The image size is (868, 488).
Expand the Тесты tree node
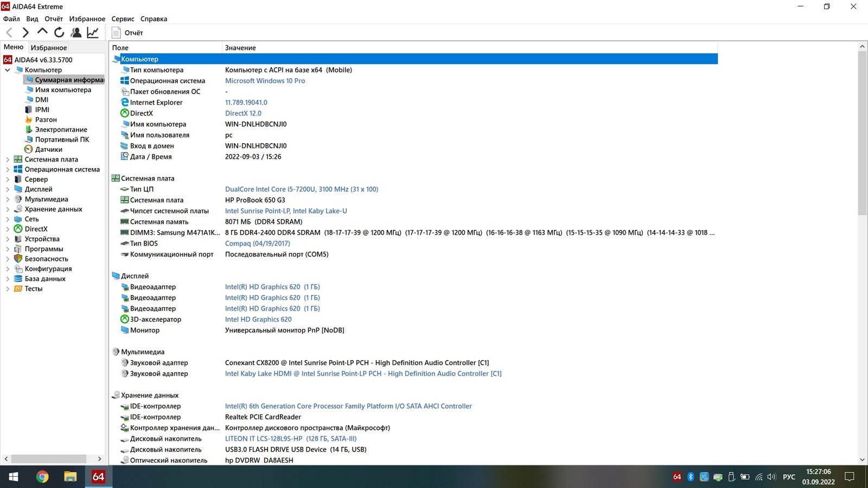point(8,288)
